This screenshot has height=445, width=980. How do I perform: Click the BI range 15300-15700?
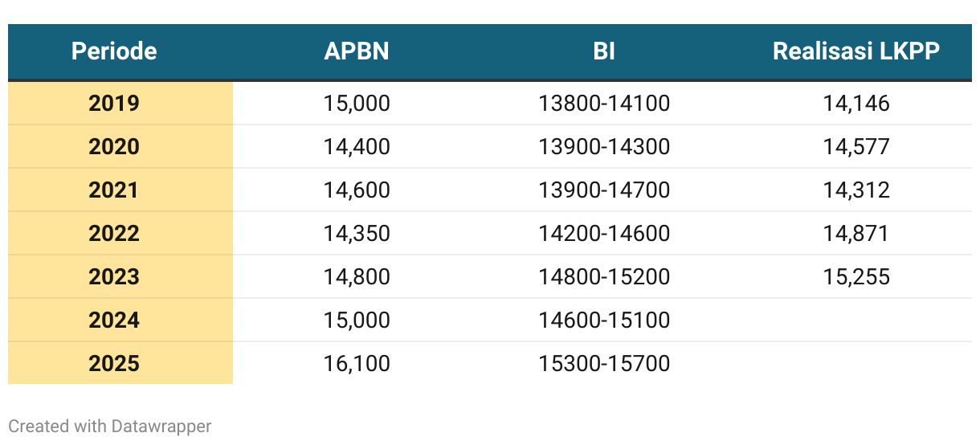click(604, 364)
